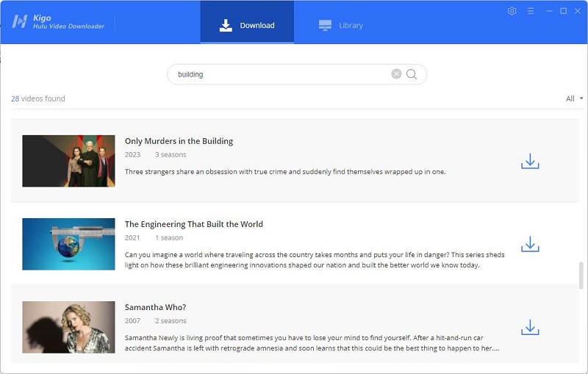Open the hamburger menu icon
Image resolution: width=588 pixels, height=374 pixels.
531,11
